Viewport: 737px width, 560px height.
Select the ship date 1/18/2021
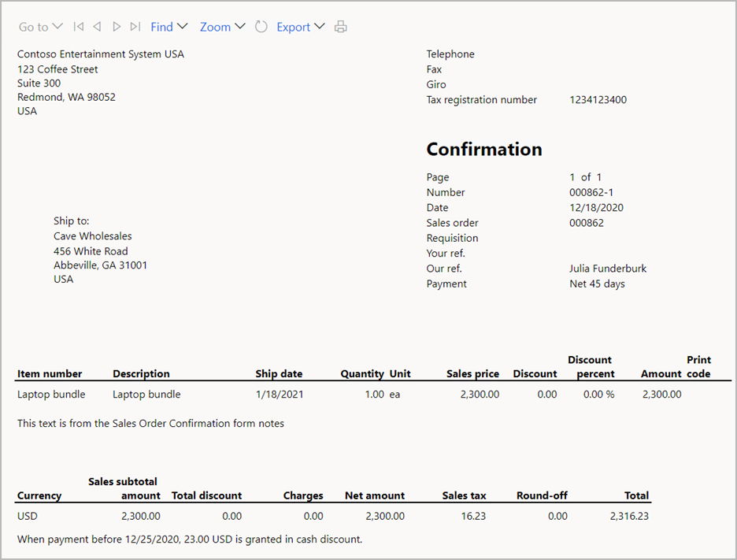coord(280,394)
